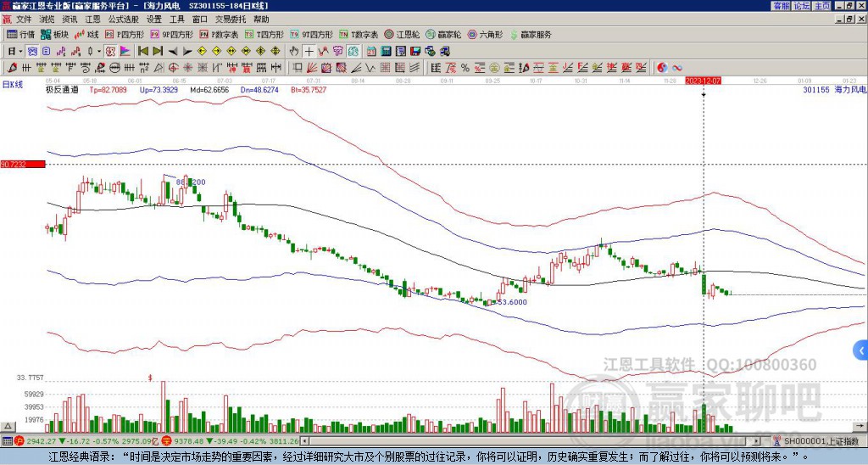Click the 主页 homepage link
The image size is (868, 465).
pyautogui.click(x=821, y=6)
